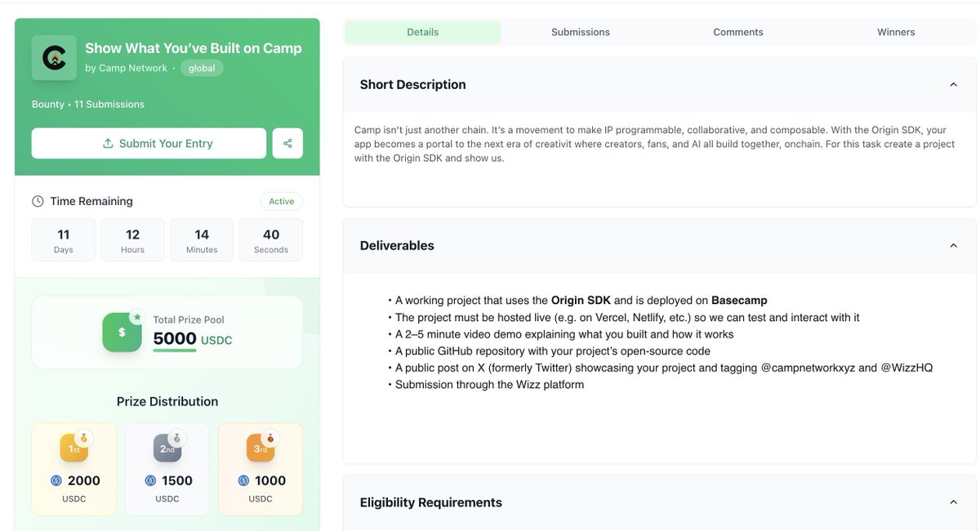Viewport: 980px width, 531px height.
Task: Click the green dollar prize pool icon
Action: (122, 332)
